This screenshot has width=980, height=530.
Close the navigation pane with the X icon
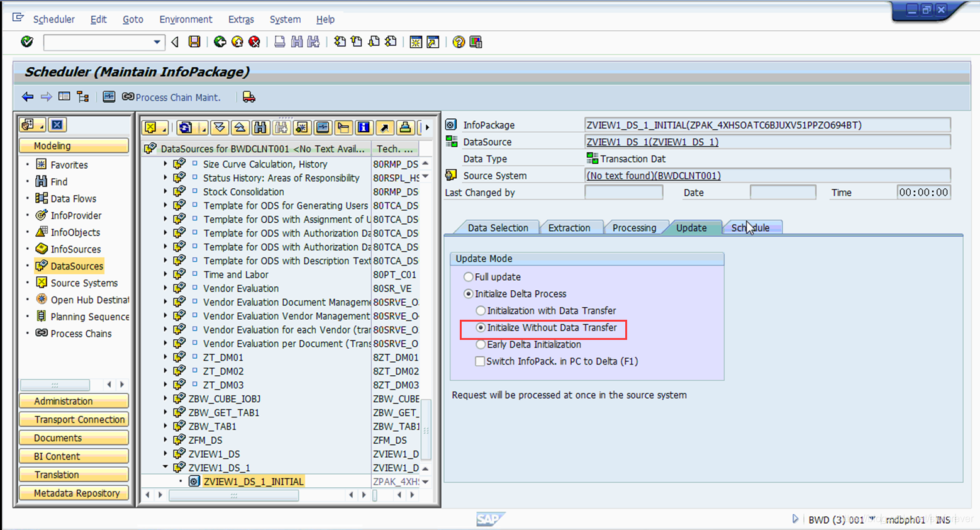click(57, 125)
